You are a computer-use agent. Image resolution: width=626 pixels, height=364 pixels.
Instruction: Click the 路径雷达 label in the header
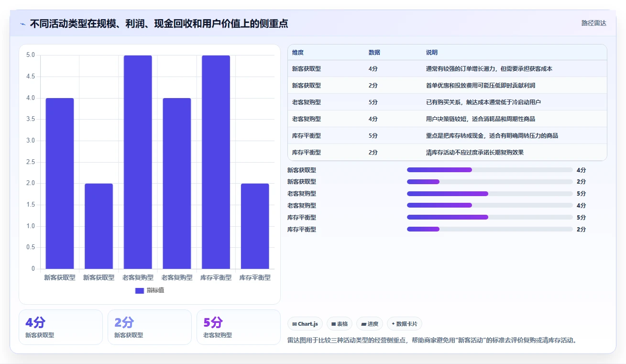(x=594, y=23)
